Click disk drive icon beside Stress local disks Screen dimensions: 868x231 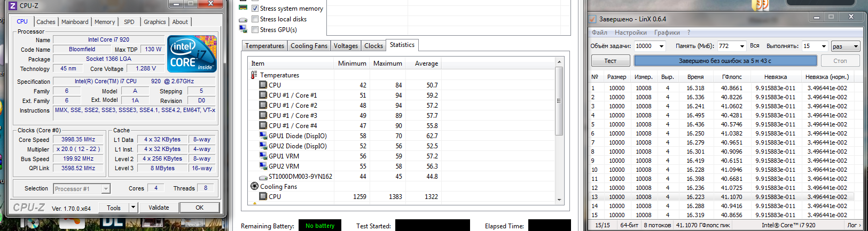point(244,19)
